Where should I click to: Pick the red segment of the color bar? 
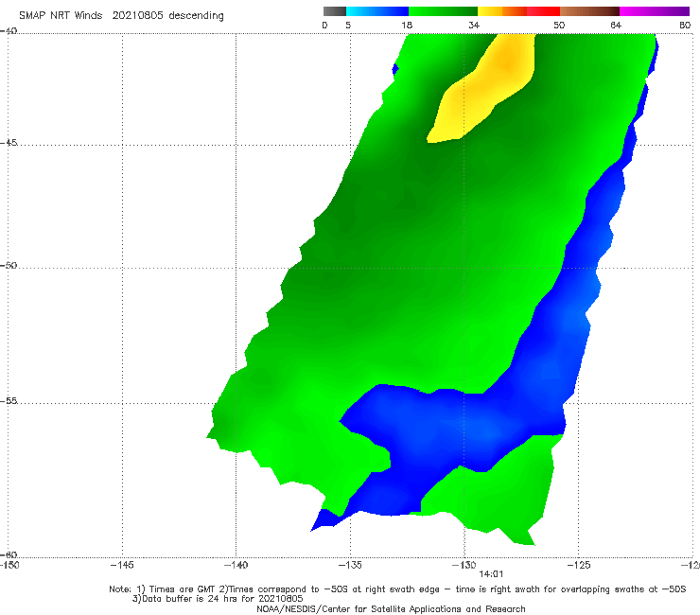pos(543,11)
